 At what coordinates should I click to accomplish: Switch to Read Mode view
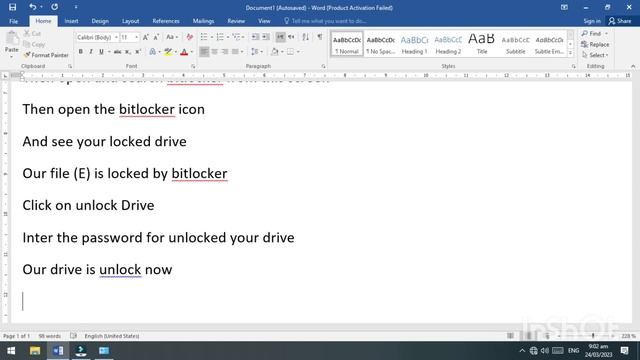[x=510, y=336]
